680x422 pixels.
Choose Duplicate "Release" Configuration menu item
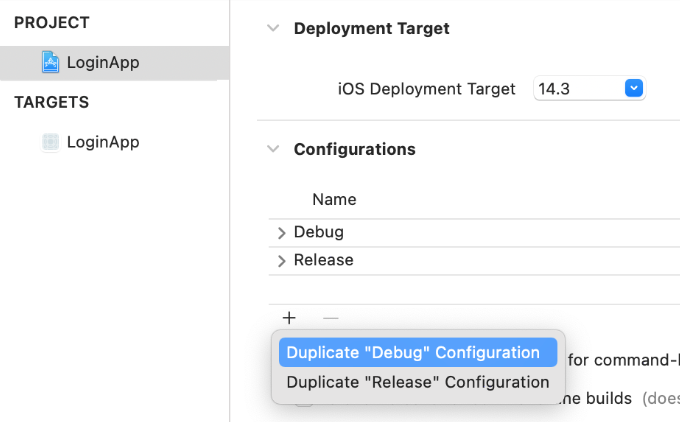coord(417,382)
